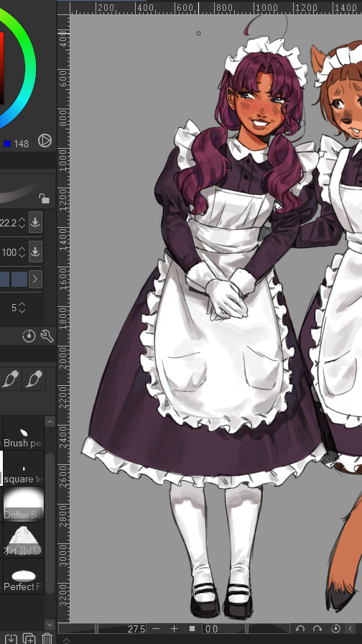Select the square te brush sub tool
The image size is (362, 644).
point(22,469)
